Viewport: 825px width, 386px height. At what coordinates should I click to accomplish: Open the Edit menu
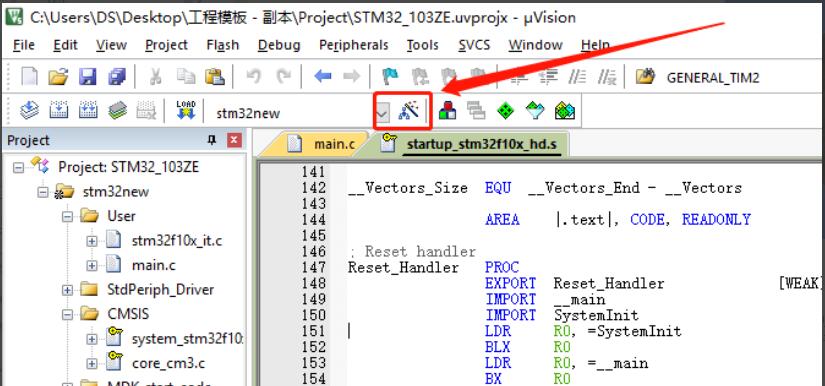coord(65,45)
